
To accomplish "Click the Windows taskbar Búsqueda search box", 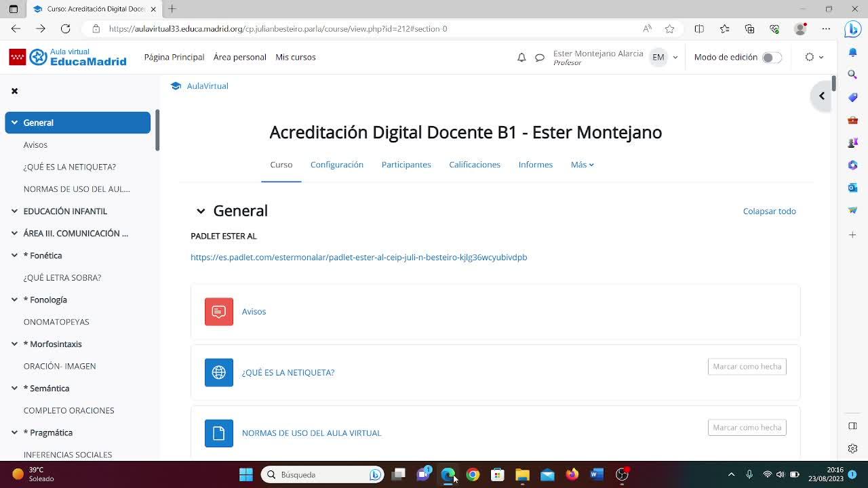I will (x=323, y=474).
